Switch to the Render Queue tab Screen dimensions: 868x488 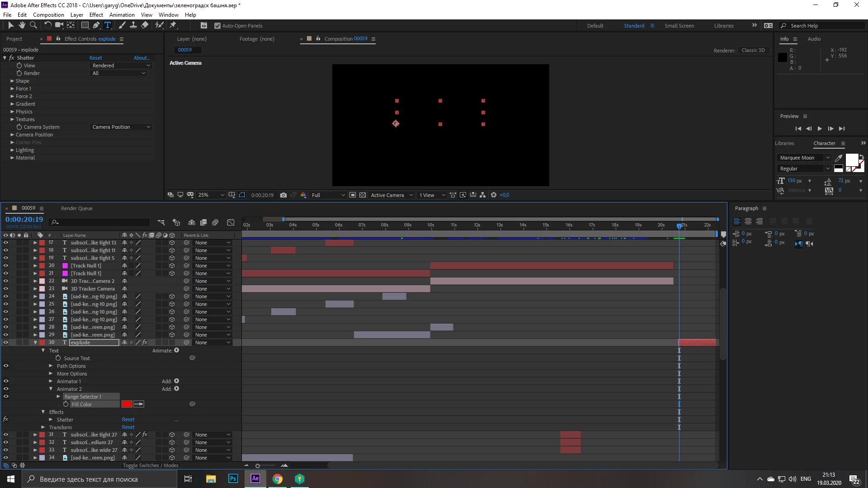(76, 208)
